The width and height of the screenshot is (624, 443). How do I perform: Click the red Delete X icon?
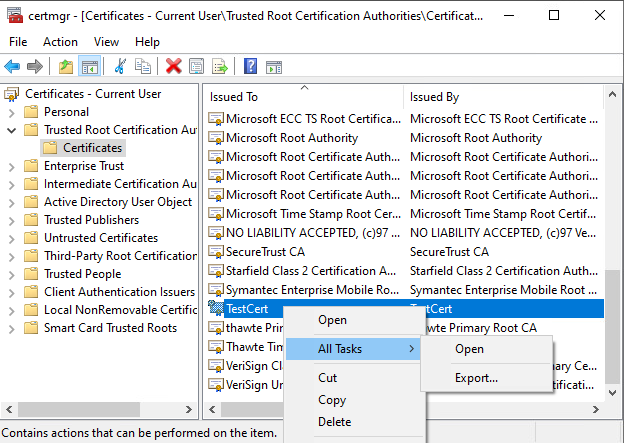174,66
